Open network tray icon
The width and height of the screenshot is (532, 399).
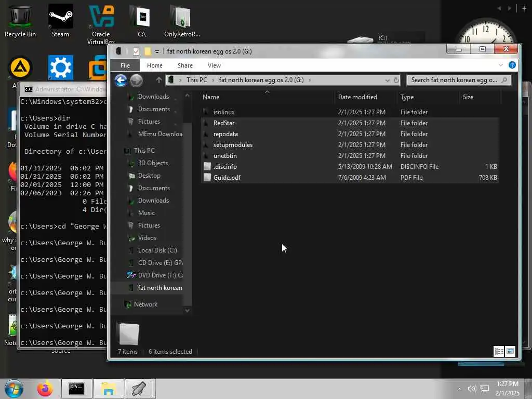[485, 389]
